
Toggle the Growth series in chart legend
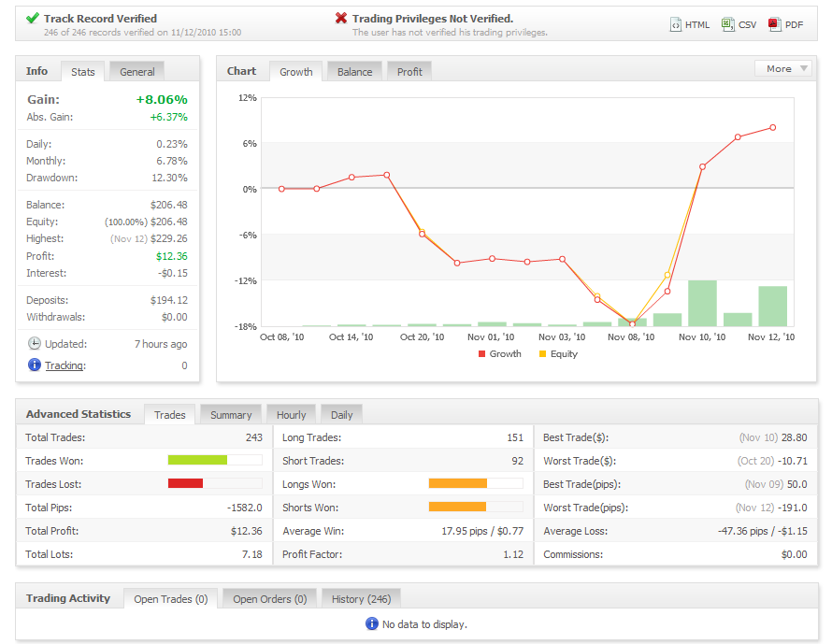[499, 354]
